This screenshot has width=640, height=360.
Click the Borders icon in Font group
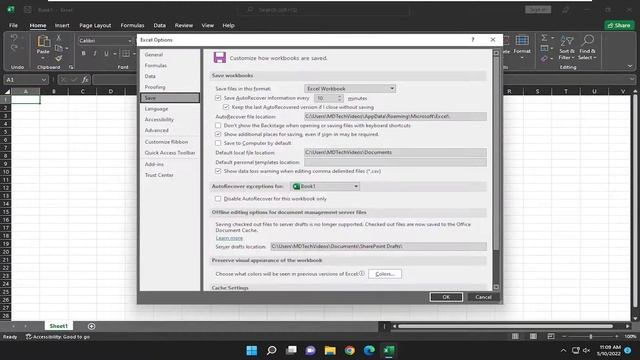[x=126, y=53]
